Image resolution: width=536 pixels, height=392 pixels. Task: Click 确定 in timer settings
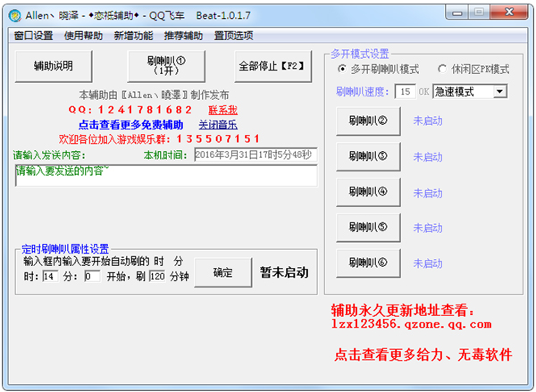[222, 272]
